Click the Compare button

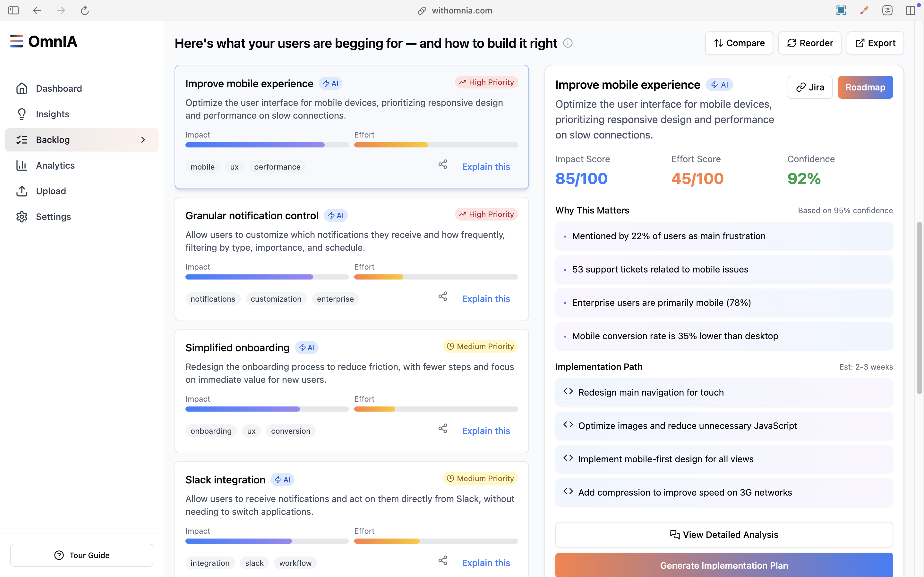point(739,43)
